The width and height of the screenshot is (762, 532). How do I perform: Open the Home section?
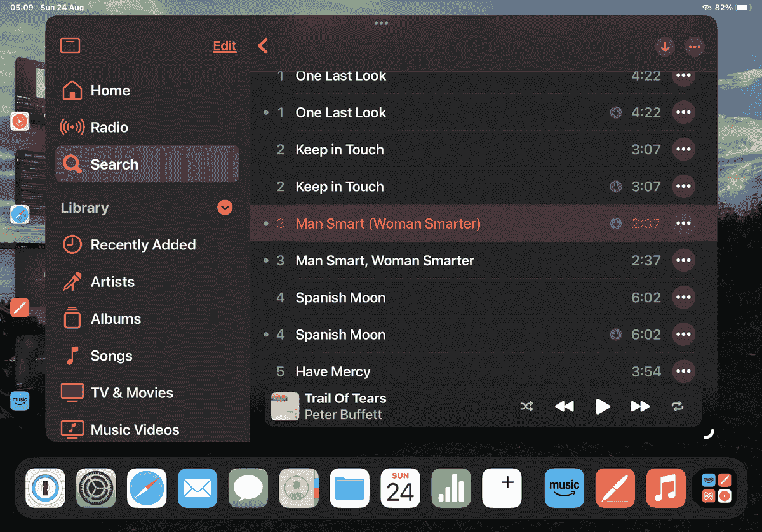[147, 91]
